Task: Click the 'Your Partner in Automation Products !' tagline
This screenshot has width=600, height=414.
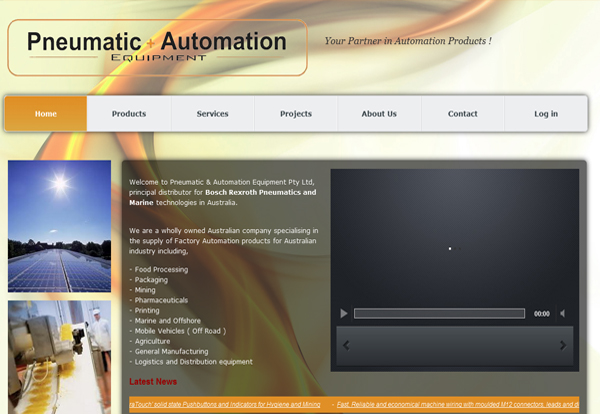Action: click(x=408, y=41)
